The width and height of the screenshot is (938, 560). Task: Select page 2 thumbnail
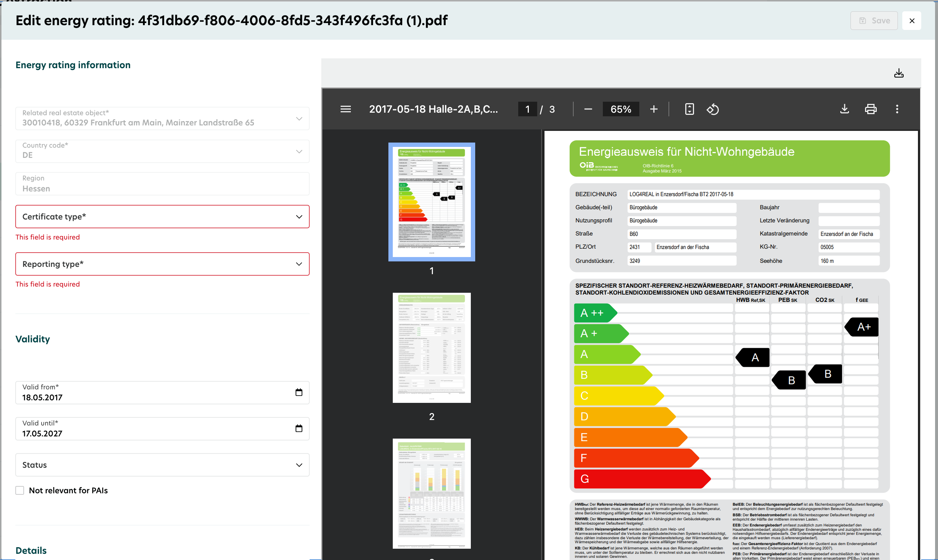tap(431, 347)
